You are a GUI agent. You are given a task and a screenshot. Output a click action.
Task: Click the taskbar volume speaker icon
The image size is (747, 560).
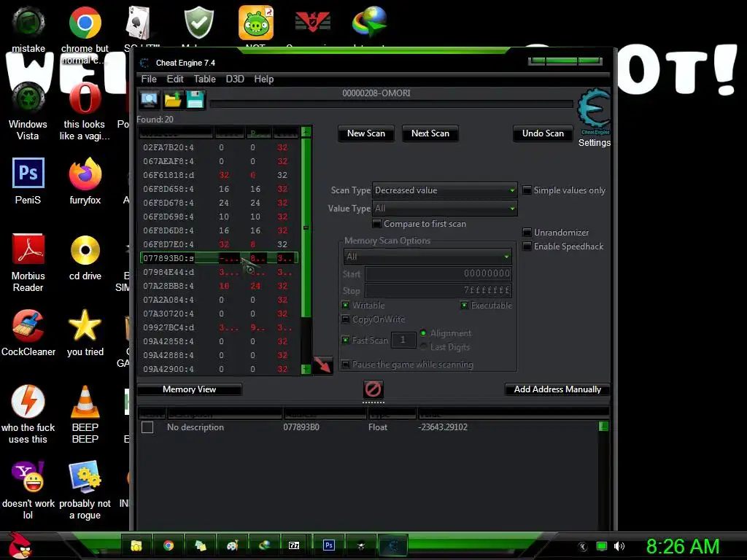(619, 546)
